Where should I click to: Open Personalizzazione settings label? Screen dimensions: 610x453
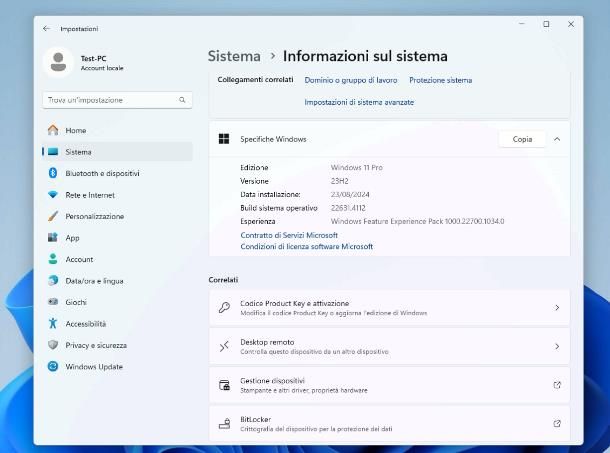pos(95,216)
